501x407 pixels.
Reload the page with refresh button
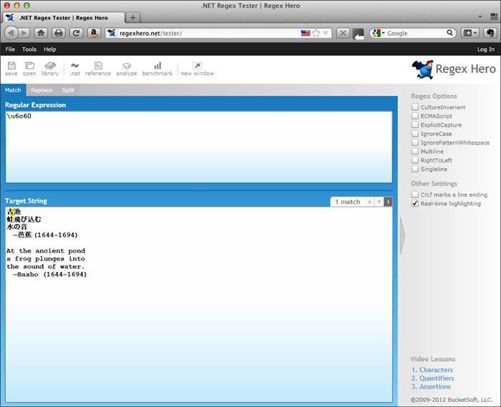(76, 33)
